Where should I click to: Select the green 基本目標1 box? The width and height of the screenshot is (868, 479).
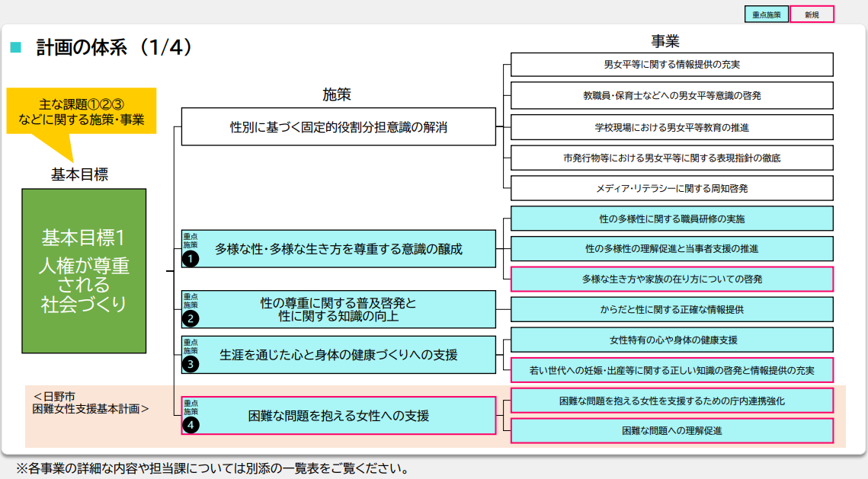[x=84, y=270]
